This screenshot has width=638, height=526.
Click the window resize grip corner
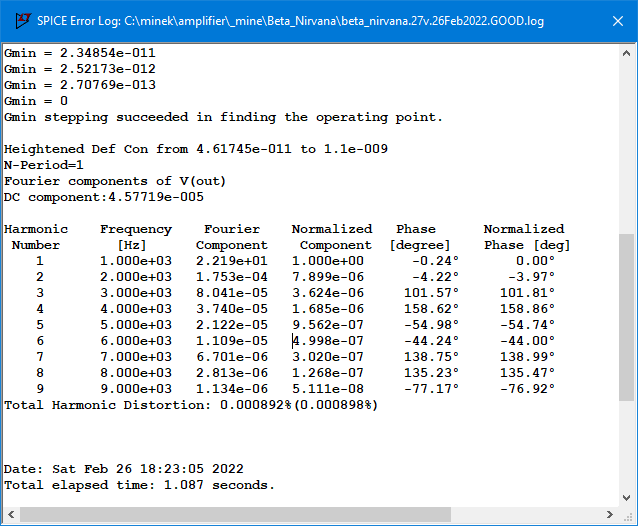[628, 515]
